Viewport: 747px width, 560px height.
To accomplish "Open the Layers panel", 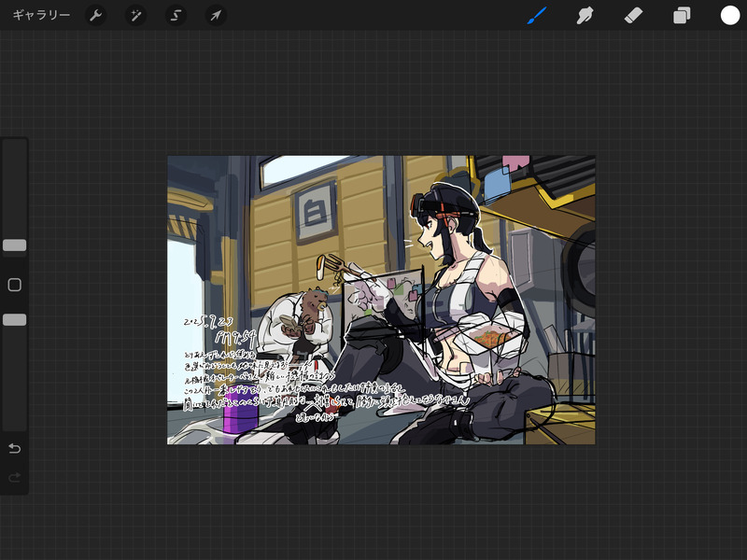I will coord(682,15).
